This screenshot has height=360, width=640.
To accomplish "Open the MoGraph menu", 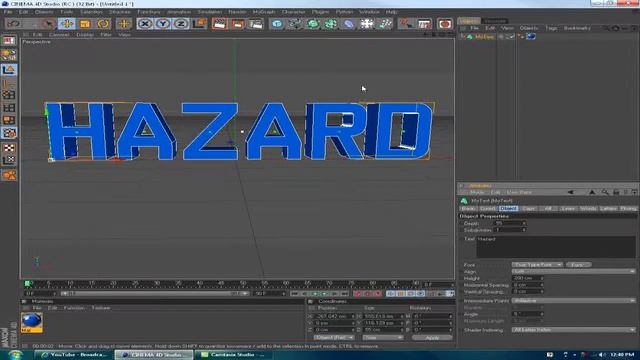I will click(264, 12).
